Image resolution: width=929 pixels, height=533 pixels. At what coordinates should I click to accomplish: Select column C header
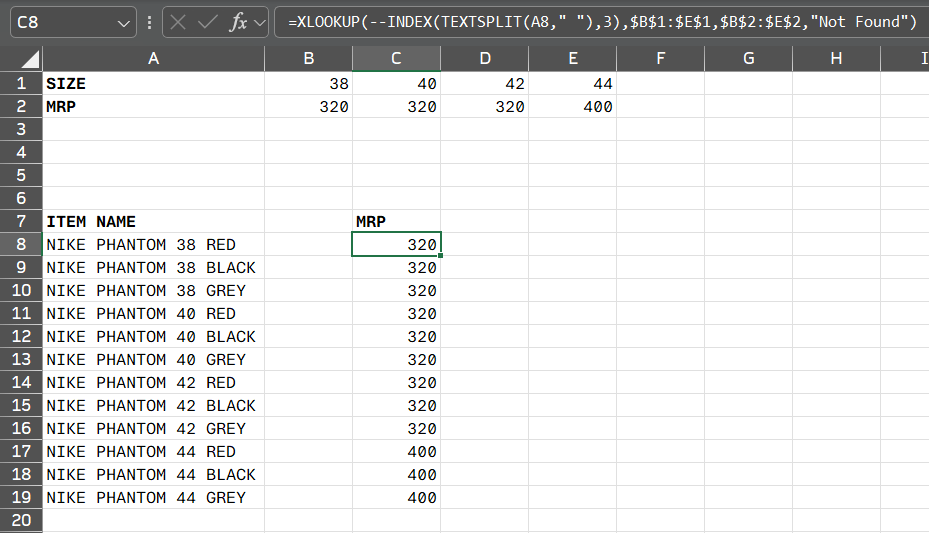[396, 59]
